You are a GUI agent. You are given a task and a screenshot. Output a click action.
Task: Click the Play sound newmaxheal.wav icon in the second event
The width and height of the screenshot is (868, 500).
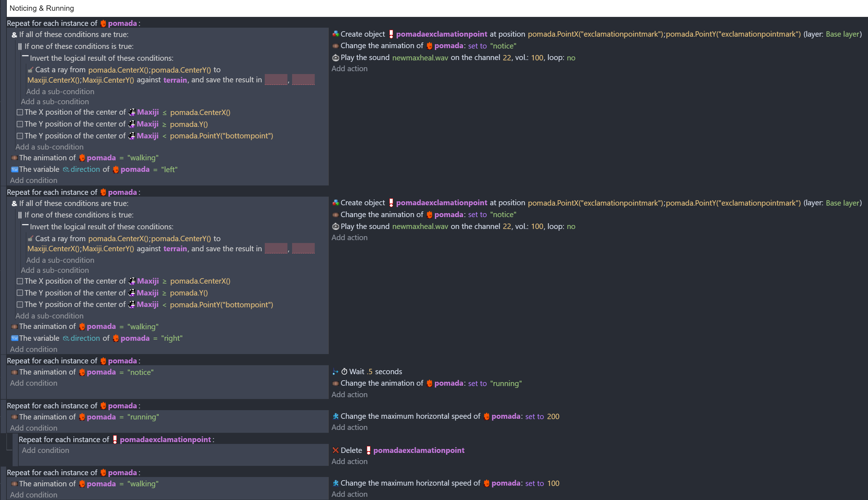coord(336,226)
